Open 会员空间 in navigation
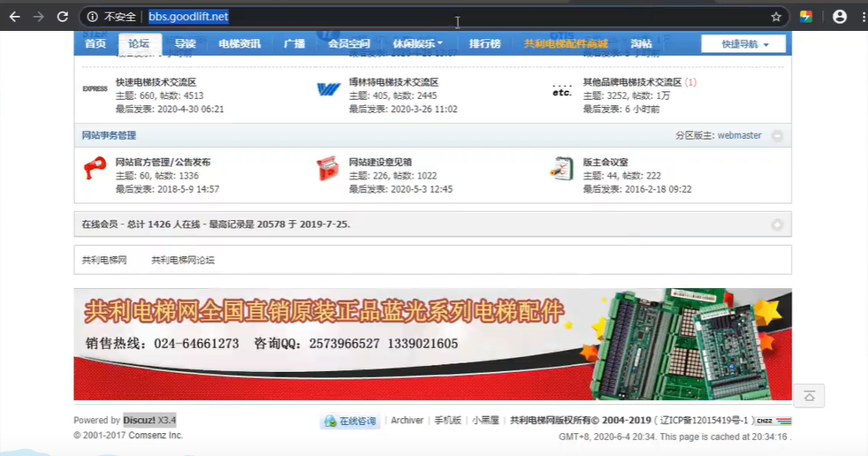Image resolution: width=868 pixels, height=456 pixels. pyautogui.click(x=349, y=43)
